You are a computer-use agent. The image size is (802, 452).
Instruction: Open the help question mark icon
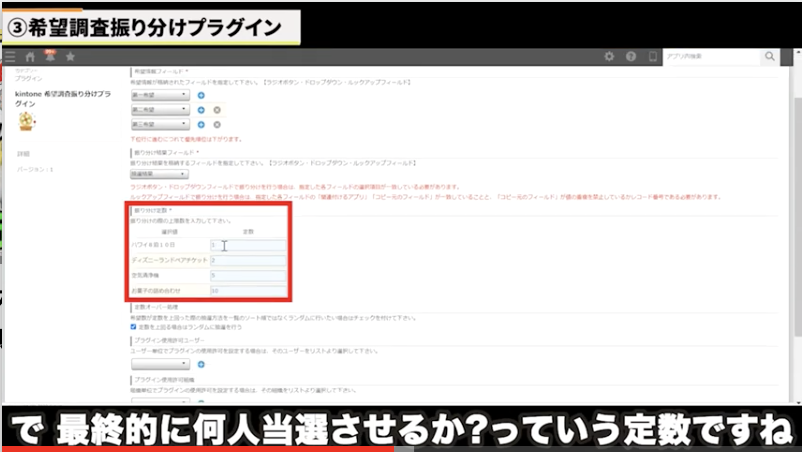pos(631,57)
